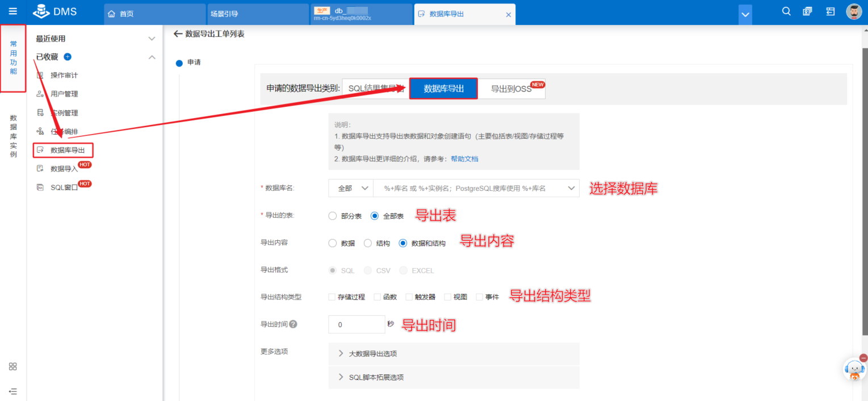The height and width of the screenshot is (401, 868).
Task: Click the 实例管理 icon in sidebar
Action: pos(40,112)
